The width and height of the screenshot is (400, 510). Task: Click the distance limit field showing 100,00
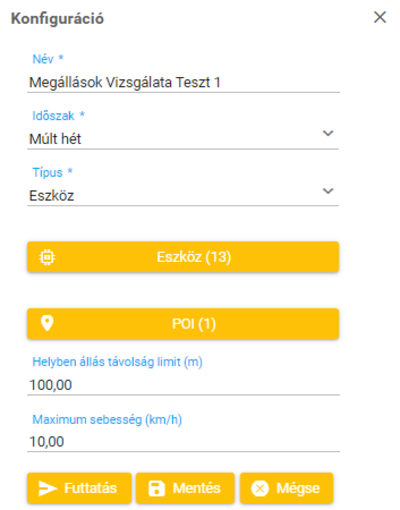pos(183,385)
